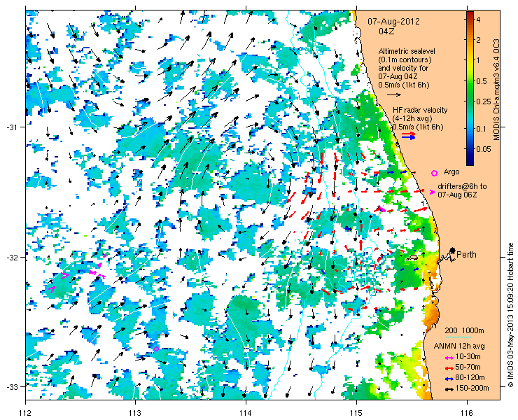Click the '0.5m/s (1kt 6h)' altimetric scale text
This screenshot has height=420, width=518.
404,85
